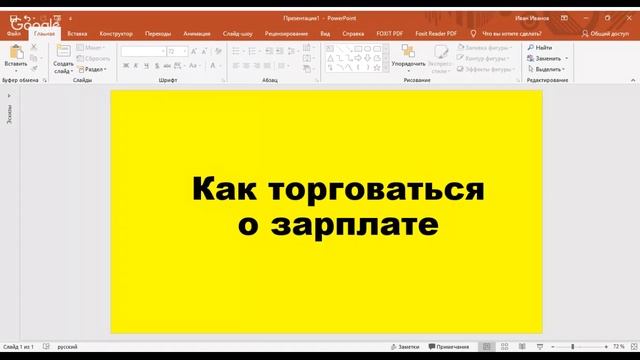Click the Примечания comments button

(x=449, y=347)
